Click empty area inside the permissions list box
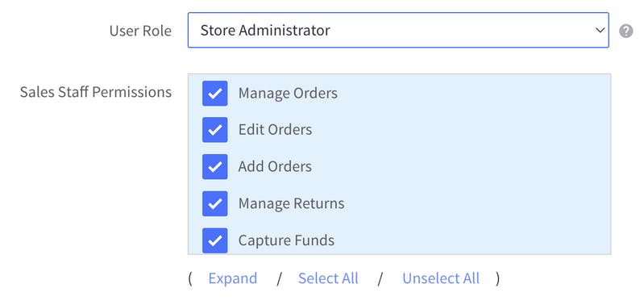 point(472,165)
